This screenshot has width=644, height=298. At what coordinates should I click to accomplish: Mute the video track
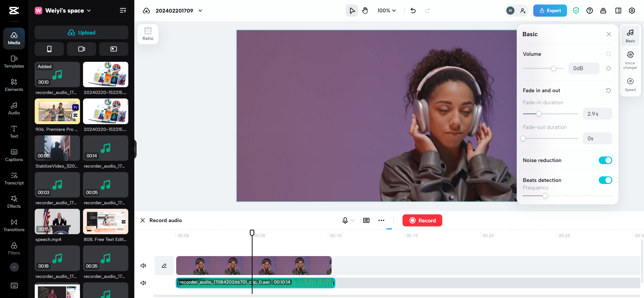pos(143,265)
